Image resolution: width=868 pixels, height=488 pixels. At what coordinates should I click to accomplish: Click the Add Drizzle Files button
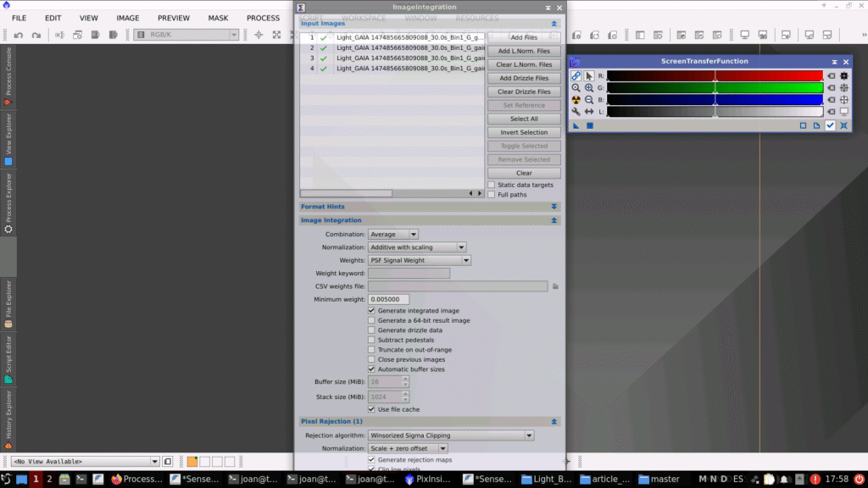click(x=524, y=78)
